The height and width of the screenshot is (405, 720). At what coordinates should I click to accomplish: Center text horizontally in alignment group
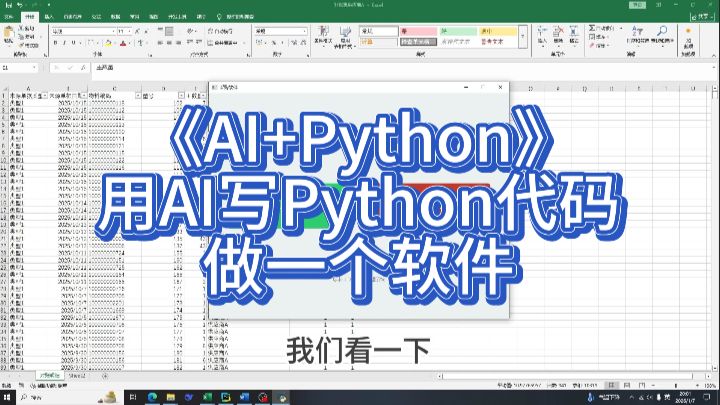169,43
